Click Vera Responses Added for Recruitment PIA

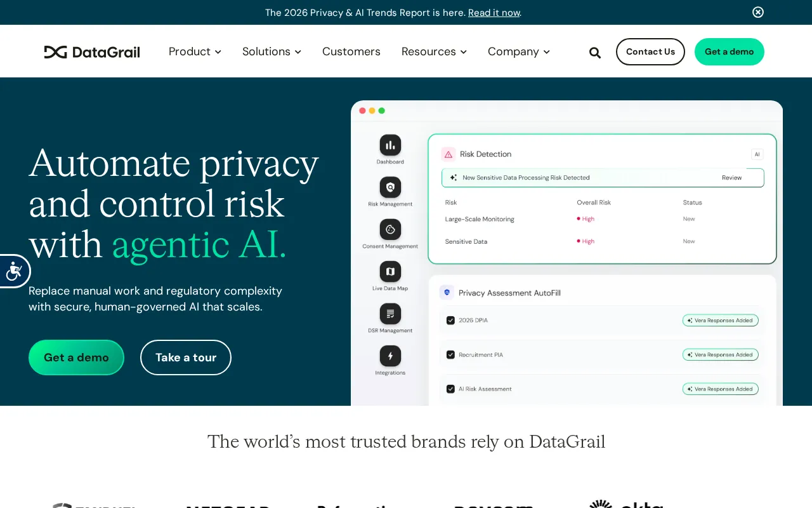[720, 355]
